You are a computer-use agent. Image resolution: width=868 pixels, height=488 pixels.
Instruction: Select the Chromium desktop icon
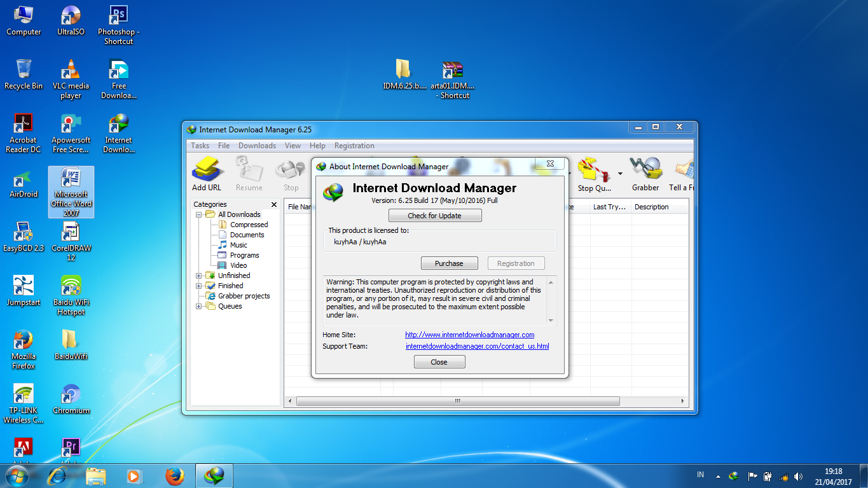coord(71,399)
